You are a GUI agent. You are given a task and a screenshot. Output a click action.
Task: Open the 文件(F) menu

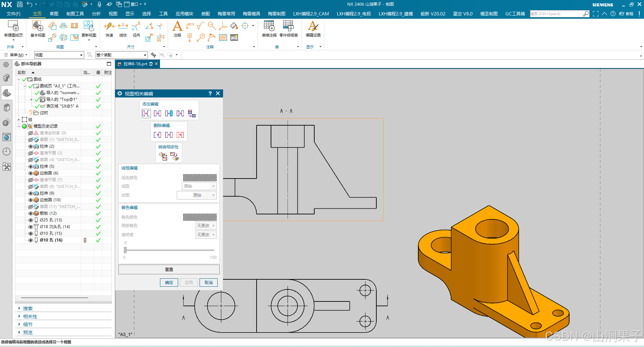click(13, 14)
